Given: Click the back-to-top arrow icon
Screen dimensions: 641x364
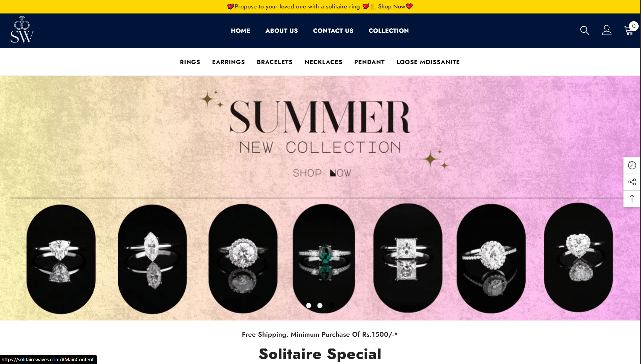Looking at the screenshot, I should point(632,199).
